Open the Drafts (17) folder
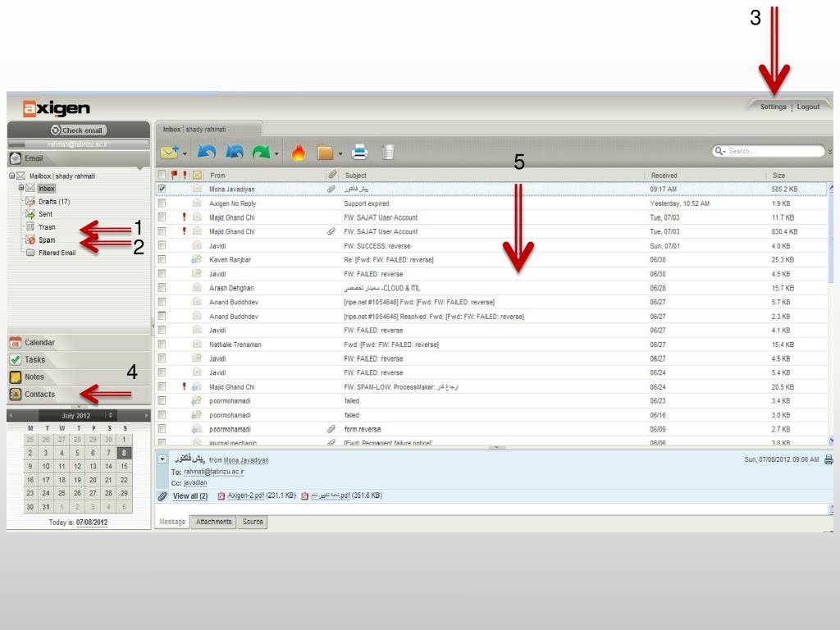Image resolution: width=840 pixels, height=630 pixels. pos(53,202)
